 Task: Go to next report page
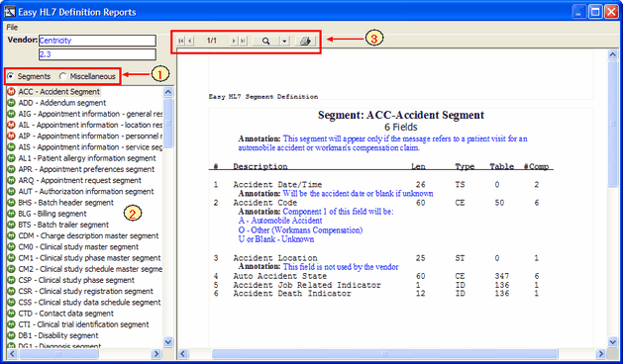click(x=234, y=41)
